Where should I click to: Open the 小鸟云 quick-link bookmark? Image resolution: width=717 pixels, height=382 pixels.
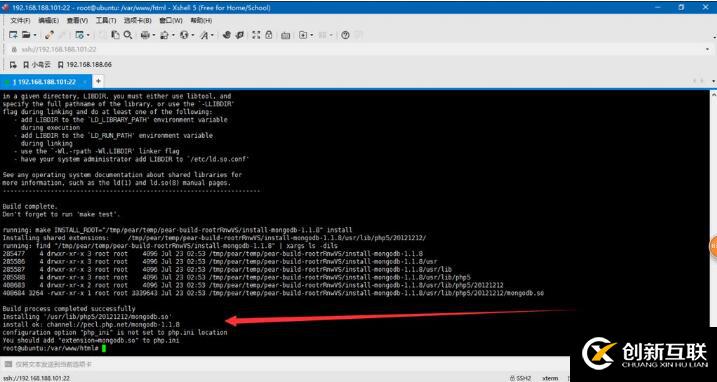click(x=37, y=65)
